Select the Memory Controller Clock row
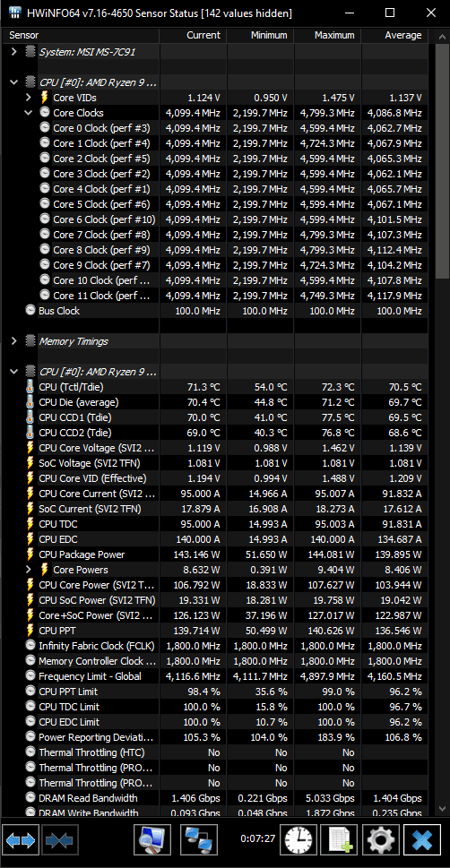The width and height of the screenshot is (450, 868). coord(216,661)
